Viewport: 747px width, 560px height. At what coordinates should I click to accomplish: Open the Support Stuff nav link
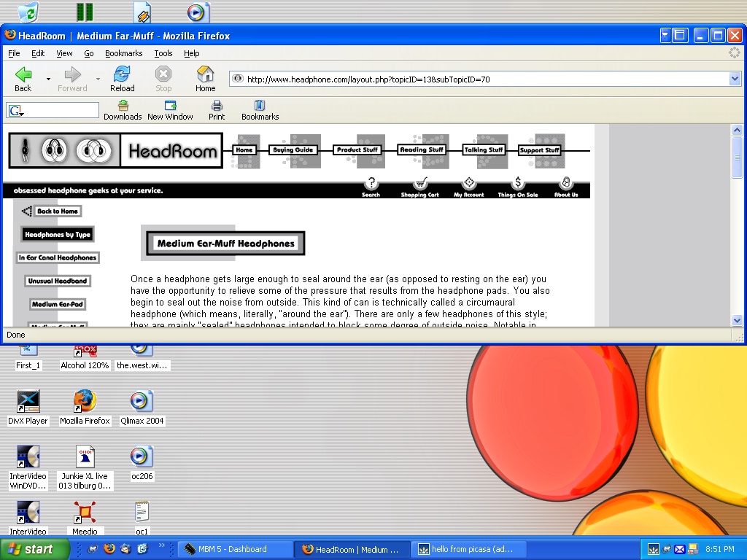(539, 150)
